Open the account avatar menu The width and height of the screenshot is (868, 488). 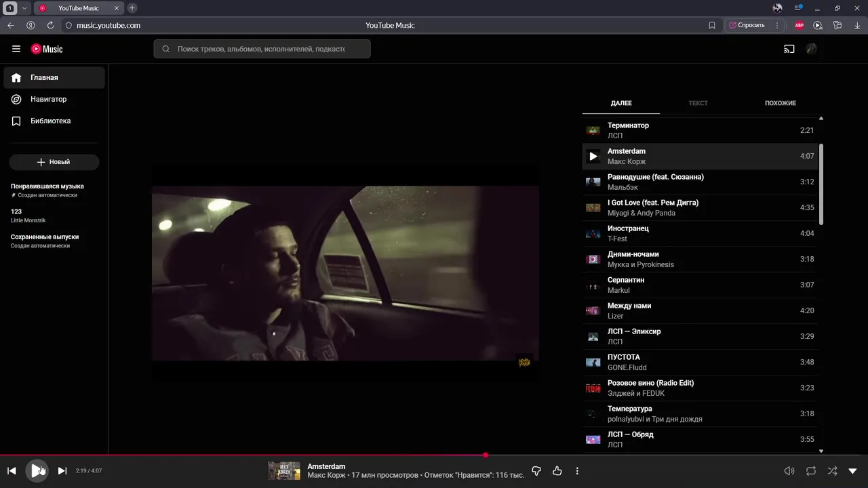[811, 49]
